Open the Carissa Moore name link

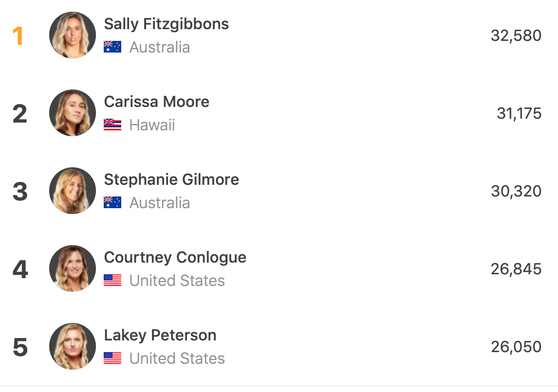click(157, 102)
